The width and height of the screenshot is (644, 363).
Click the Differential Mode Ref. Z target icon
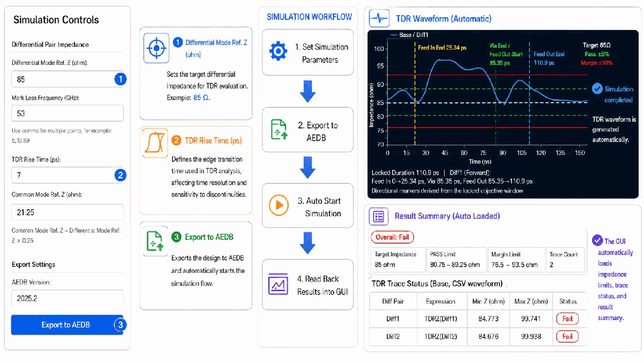pos(156,48)
